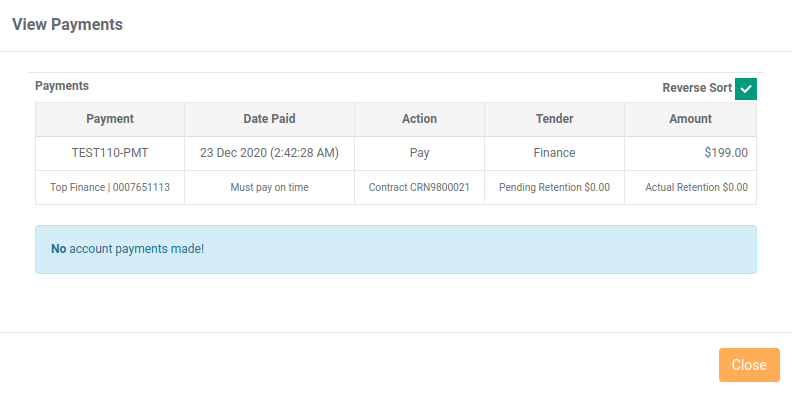Select the Reverse Sort label text

coord(697,88)
